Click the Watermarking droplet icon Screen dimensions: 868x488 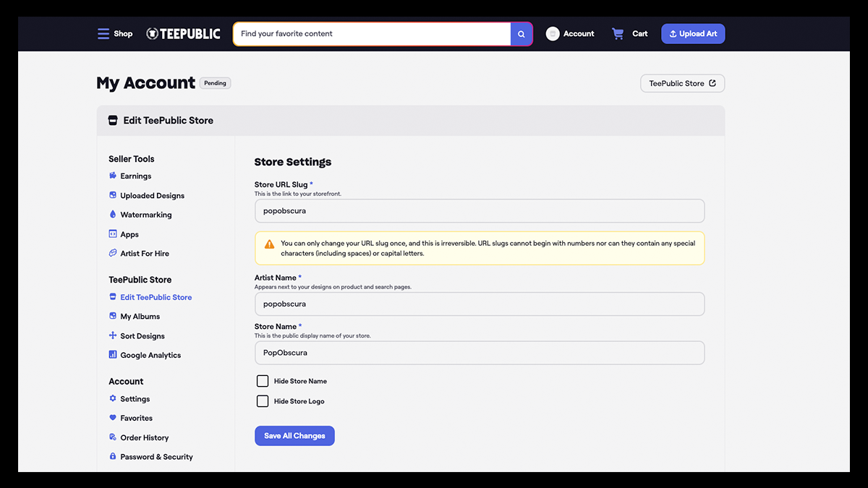(113, 215)
